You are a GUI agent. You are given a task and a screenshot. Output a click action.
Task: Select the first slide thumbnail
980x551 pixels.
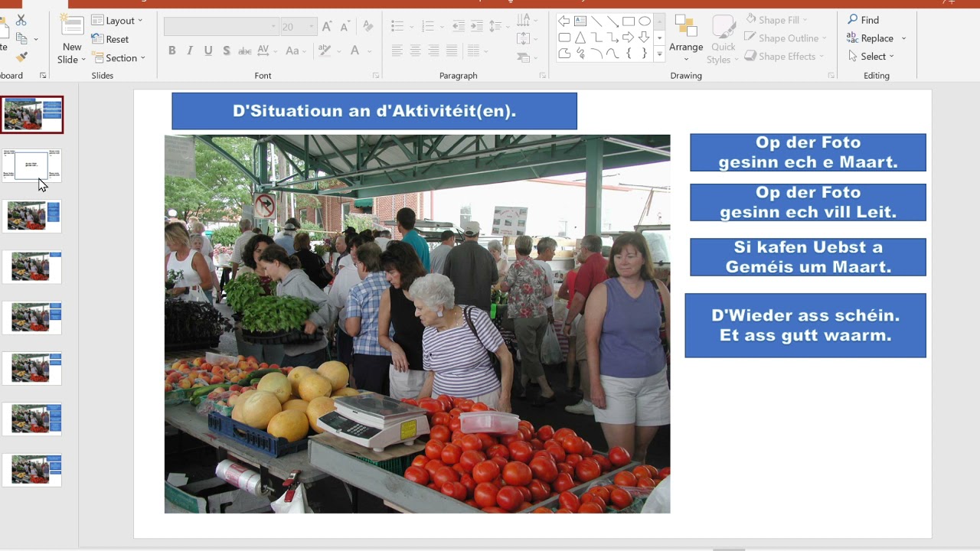pos(32,115)
